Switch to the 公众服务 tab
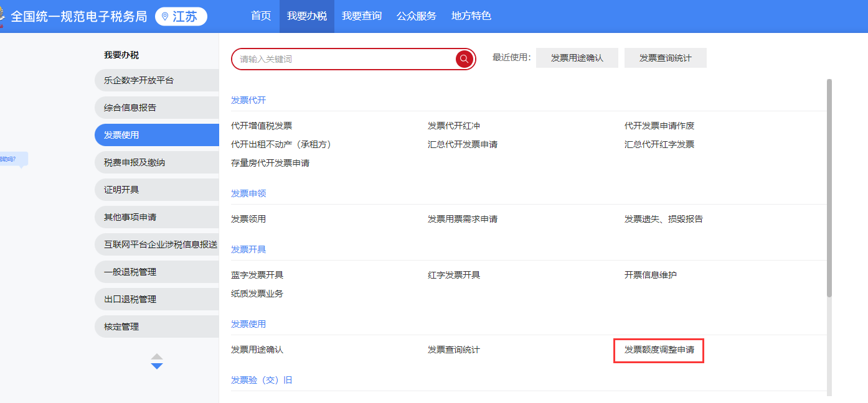The height and width of the screenshot is (403, 868). coord(417,16)
